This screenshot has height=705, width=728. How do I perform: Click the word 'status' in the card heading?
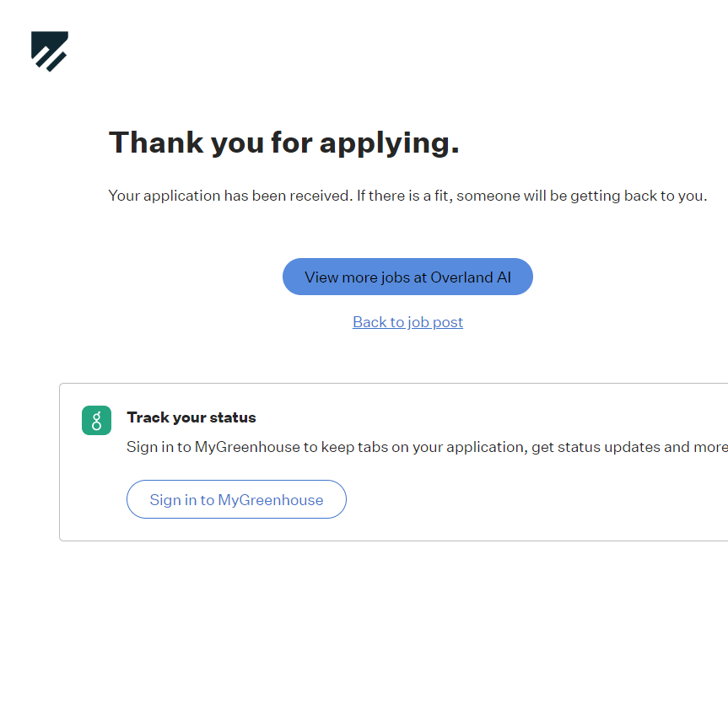click(234, 417)
